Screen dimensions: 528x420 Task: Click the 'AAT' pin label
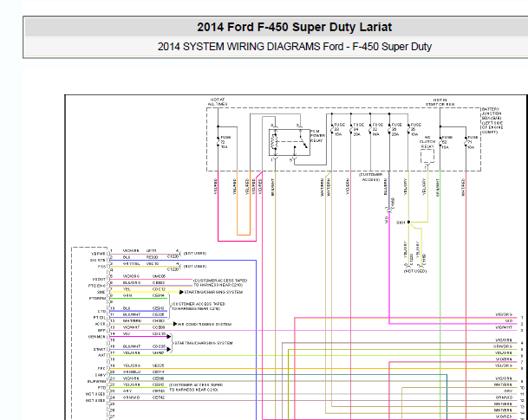pos(101,355)
